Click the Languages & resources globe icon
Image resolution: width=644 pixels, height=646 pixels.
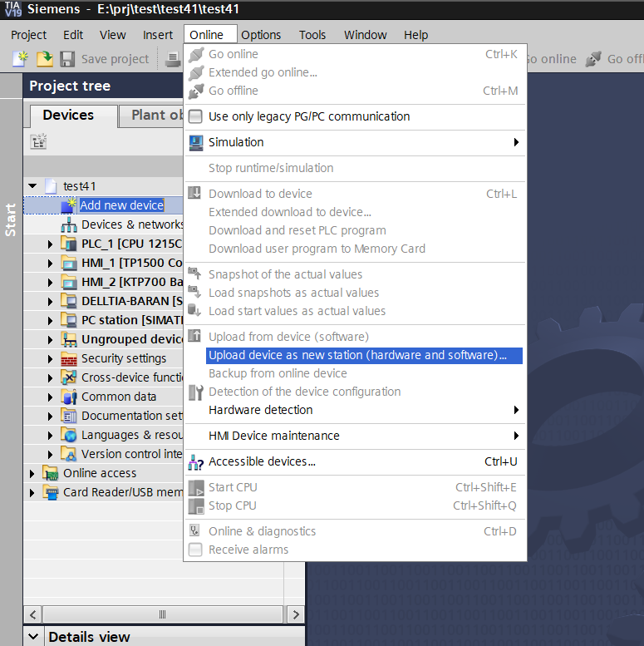pos(69,435)
